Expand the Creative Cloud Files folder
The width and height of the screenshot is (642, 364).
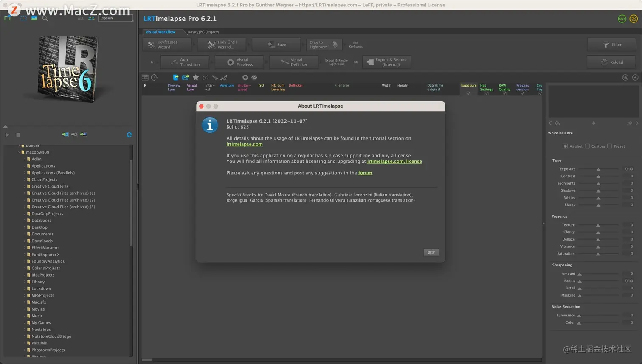[x=25, y=186]
